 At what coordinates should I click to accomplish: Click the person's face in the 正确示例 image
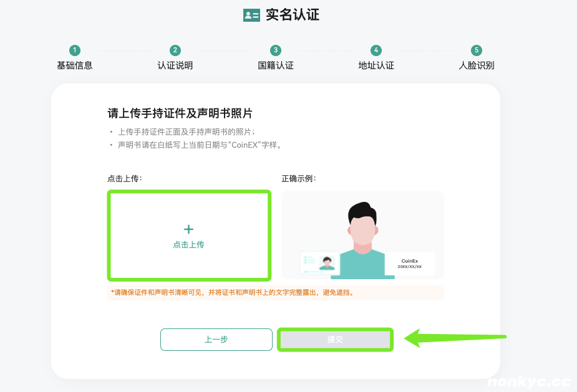(362, 227)
